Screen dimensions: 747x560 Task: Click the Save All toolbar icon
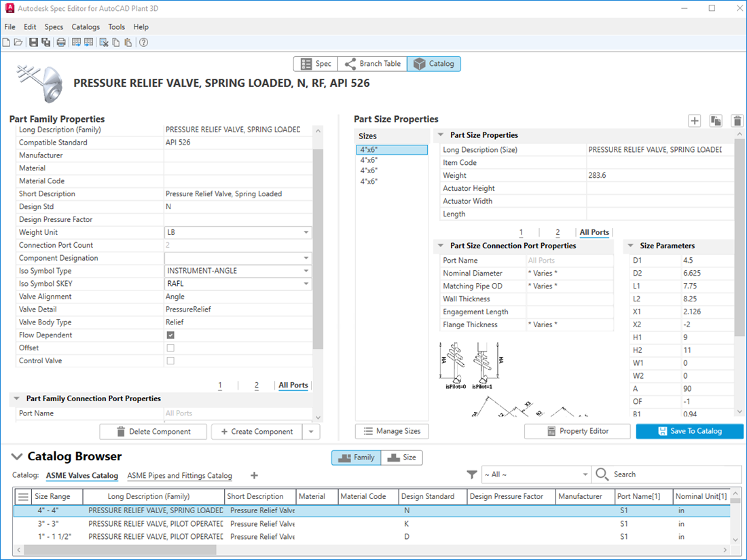pyautogui.click(x=45, y=42)
